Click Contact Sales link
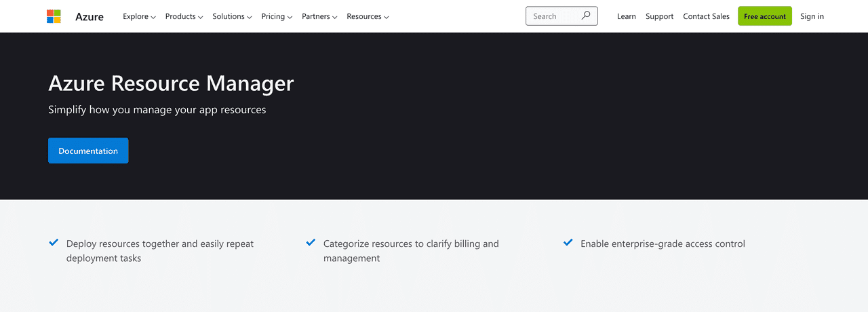868x312 pixels. (x=706, y=16)
